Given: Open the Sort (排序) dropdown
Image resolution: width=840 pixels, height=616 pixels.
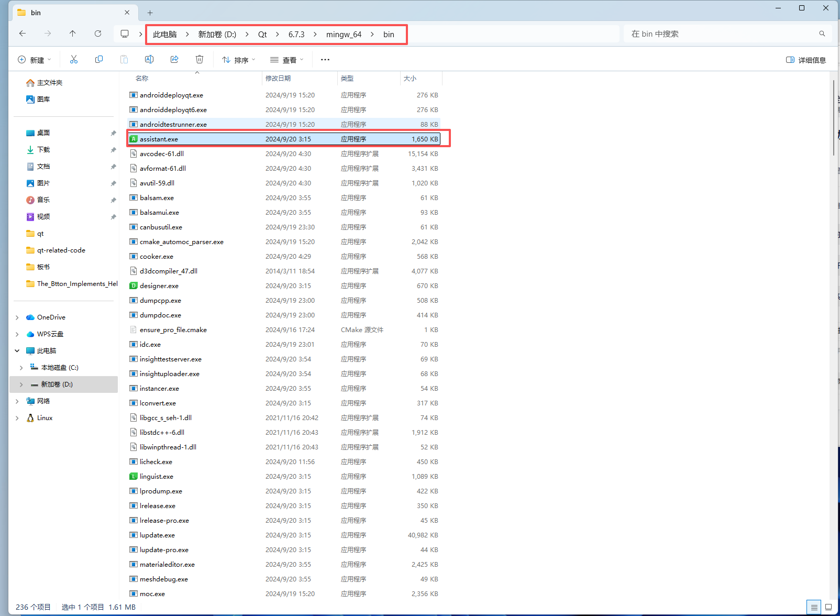Looking at the screenshot, I should click(x=238, y=60).
